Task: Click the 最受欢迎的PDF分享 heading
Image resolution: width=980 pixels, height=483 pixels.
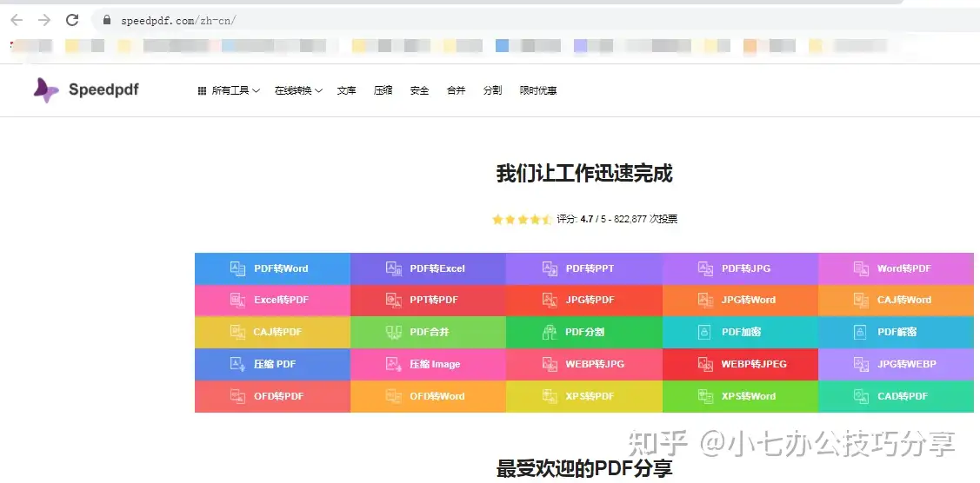Action: coord(584,468)
